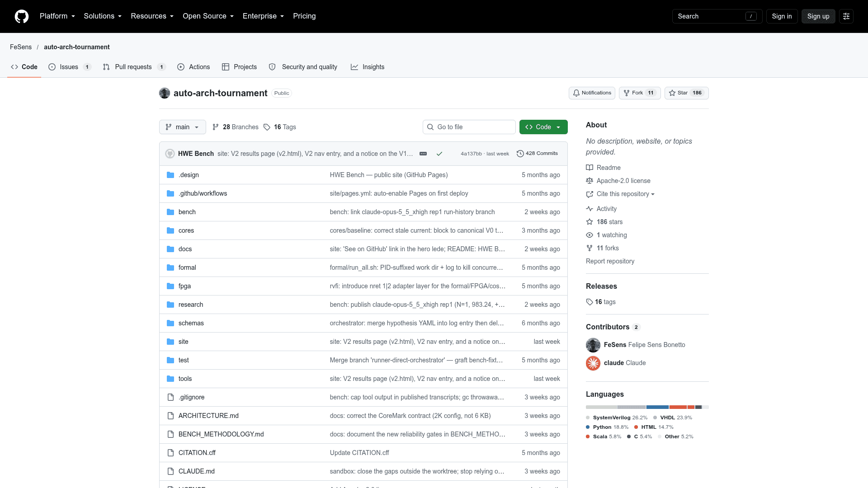868x488 pixels.
Task: Click the 1 watching eye icon
Action: [x=590, y=235]
